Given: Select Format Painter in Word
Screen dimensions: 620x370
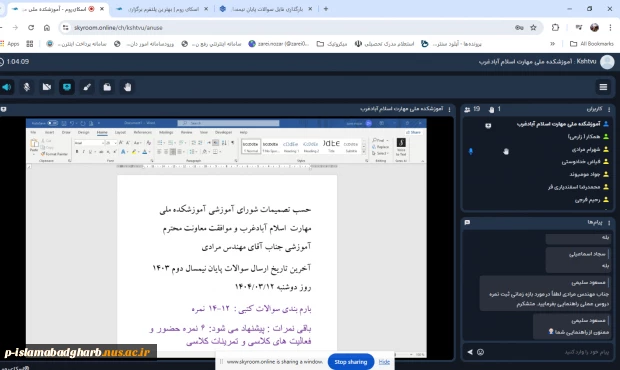Looking at the screenshot, I should click(54, 154).
